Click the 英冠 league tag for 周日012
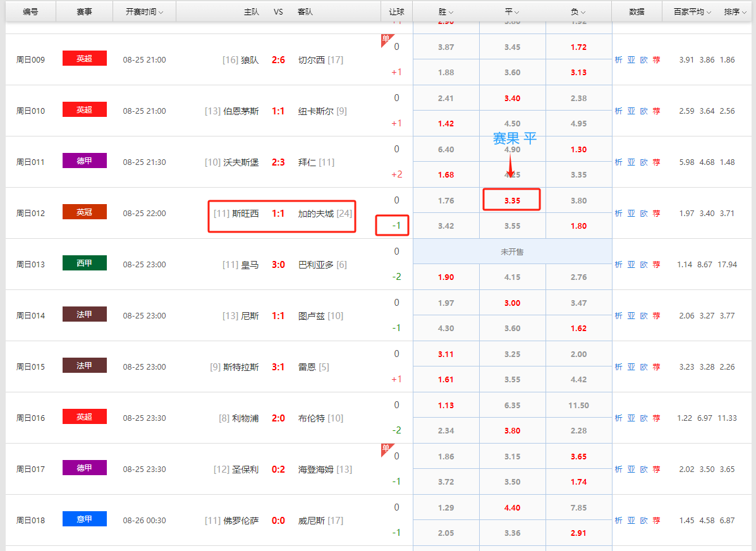 click(x=84, y=212)
